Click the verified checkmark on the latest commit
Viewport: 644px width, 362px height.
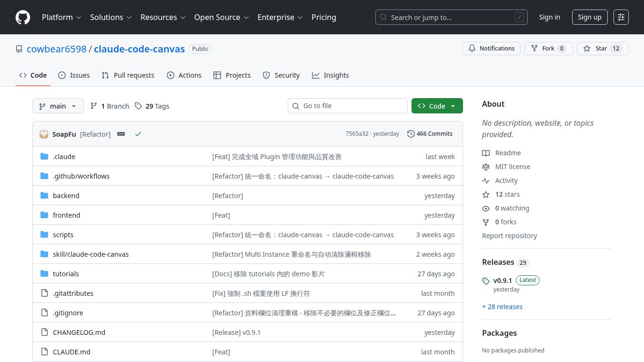[138, 134]
